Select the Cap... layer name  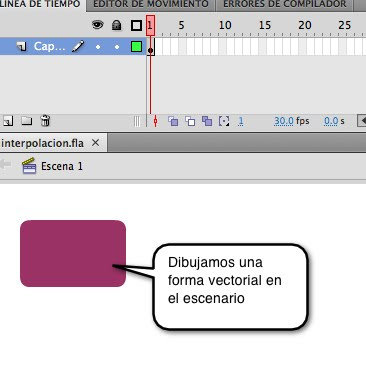click(x=49, y=46)
